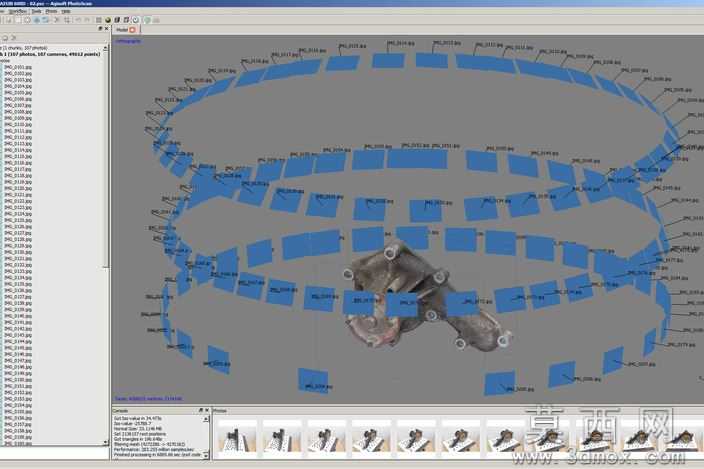Image resolution: width=704 pixels, height=469 pixels.
Task: Switch to the Model tab
Action: click(122, 30)
